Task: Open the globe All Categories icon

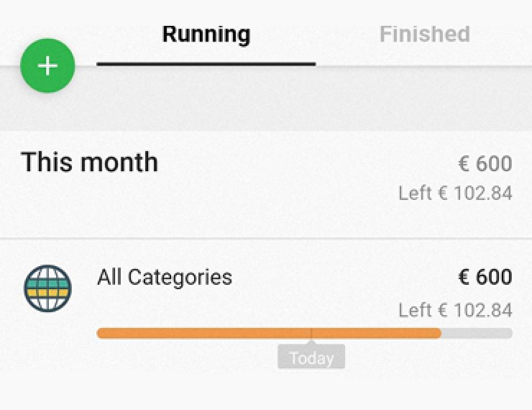Action: (47, 288)
